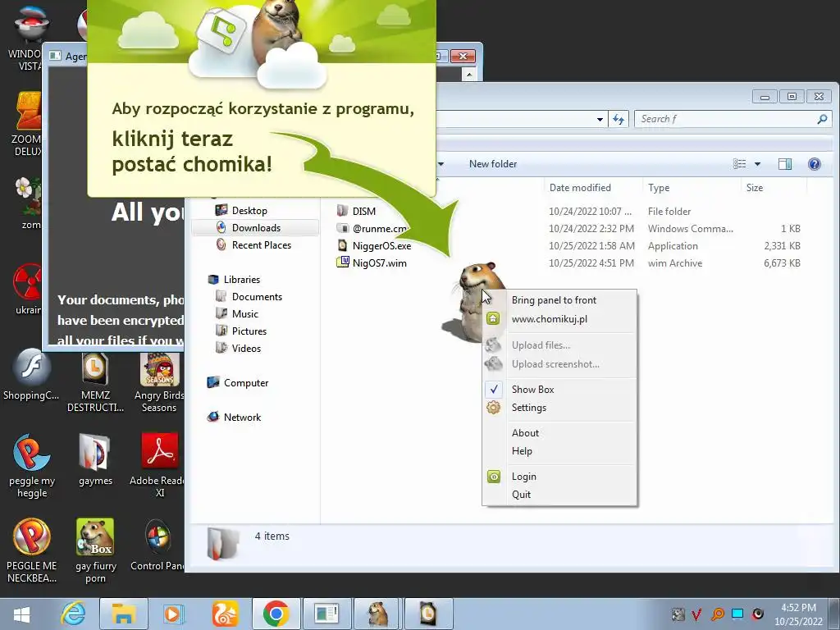
Task: Open ZOOM DELUX desktop icon
Action: (27, 125)
